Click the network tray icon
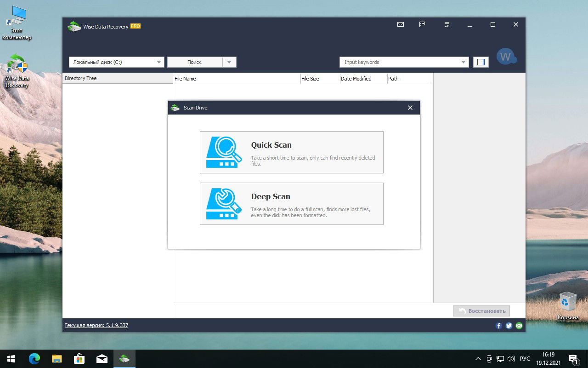The width and height of the screenshot is (588, 368). tap(500, 358)
